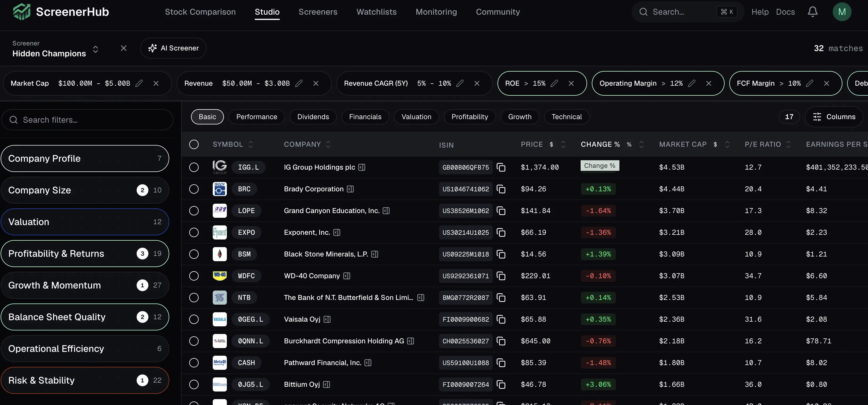Viewport: 868px width, 405px height.
Task: Select the IGG.L row checkbox
Action: point(194,167)
